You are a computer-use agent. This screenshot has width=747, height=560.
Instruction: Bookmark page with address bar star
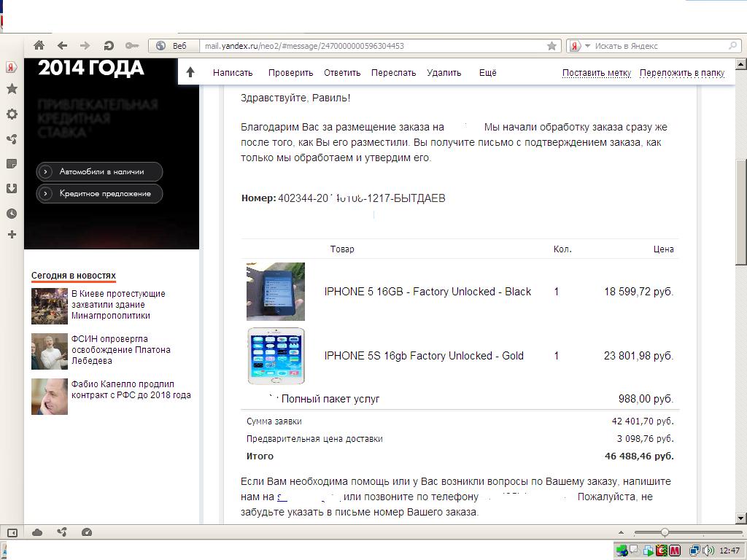(x=551, y=46)
